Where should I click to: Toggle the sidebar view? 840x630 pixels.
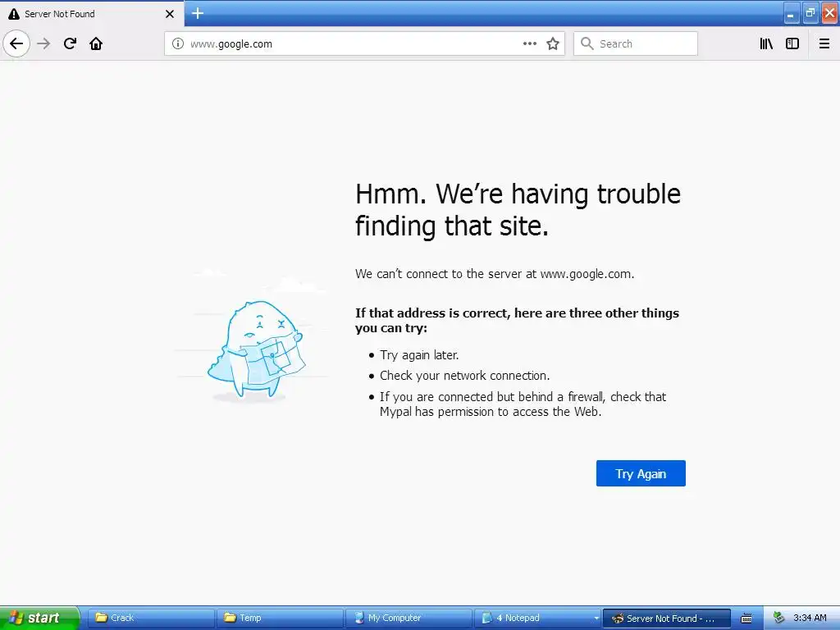[792, 43]
